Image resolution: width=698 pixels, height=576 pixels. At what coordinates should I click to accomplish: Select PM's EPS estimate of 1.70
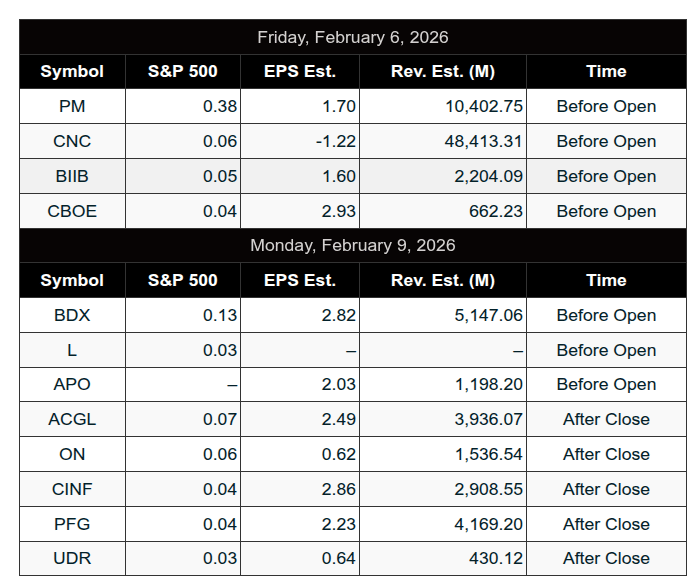339,107
